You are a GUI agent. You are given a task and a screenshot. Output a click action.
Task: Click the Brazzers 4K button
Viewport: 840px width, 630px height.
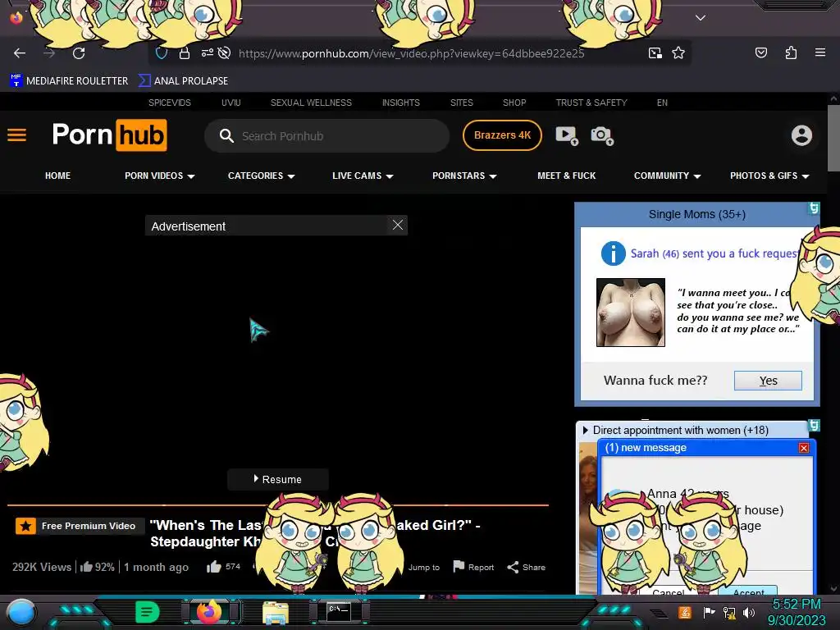pos(502,135)
